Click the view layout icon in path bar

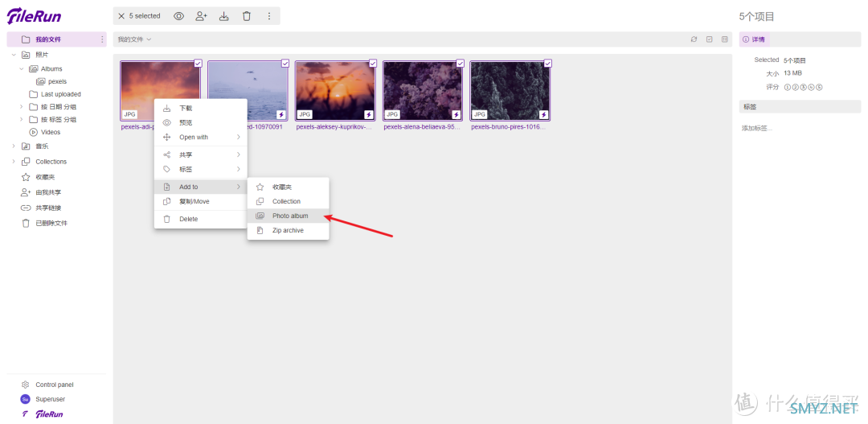pos(725,39)
